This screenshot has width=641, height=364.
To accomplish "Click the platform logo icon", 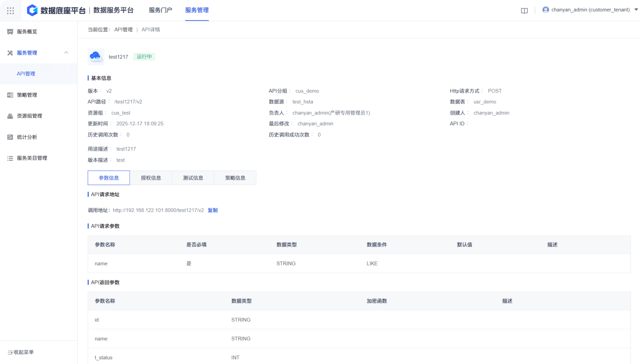I will pyautogui.click(x=32, y=10).
